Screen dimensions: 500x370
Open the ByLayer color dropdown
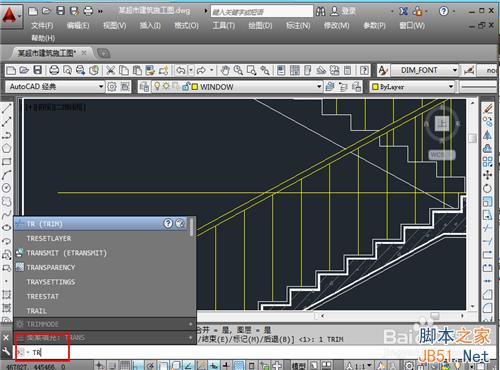(x=451, y=87)
